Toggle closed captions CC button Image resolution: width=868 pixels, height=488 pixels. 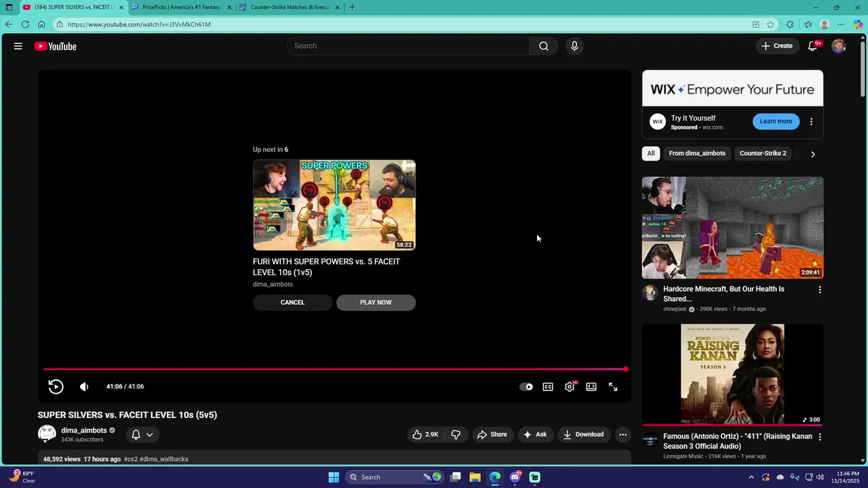(548, 387)
